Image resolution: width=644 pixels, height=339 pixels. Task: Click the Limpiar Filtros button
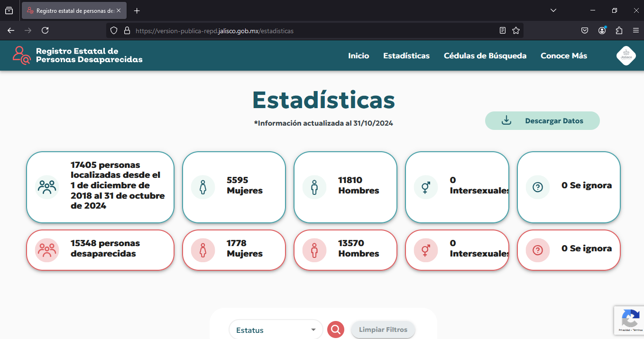[x=383, y=330]
